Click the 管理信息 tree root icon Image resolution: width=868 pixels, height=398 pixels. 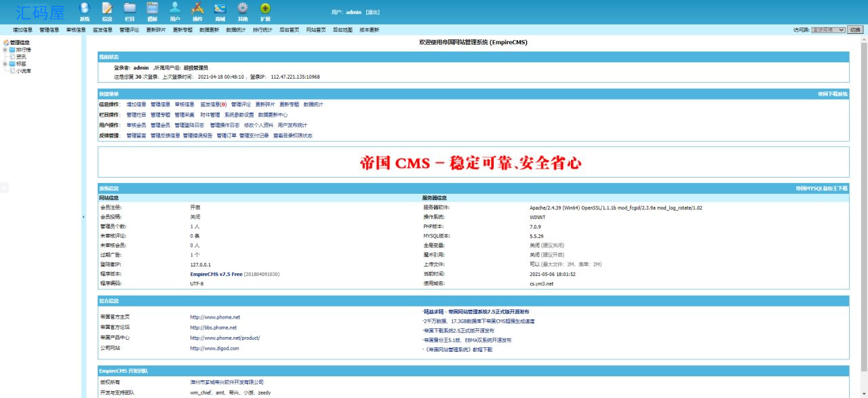[x=6, y=43]
